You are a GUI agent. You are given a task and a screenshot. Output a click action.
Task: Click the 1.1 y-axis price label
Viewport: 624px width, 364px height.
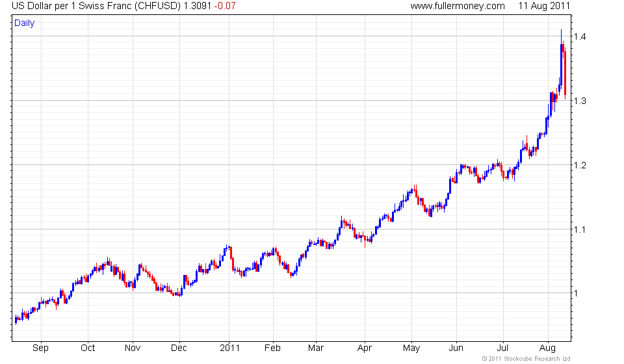click(580, 229)
